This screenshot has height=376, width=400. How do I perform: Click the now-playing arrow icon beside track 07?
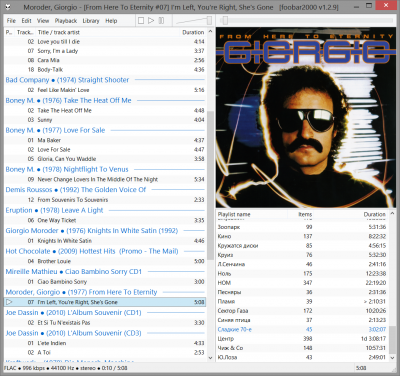pos(9,302)
